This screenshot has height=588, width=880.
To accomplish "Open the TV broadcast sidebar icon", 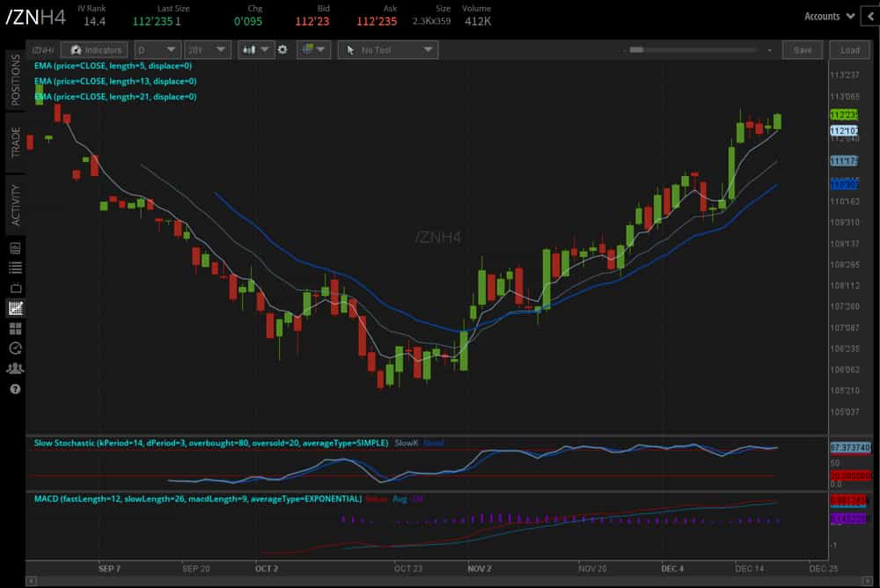I will 15,288.
